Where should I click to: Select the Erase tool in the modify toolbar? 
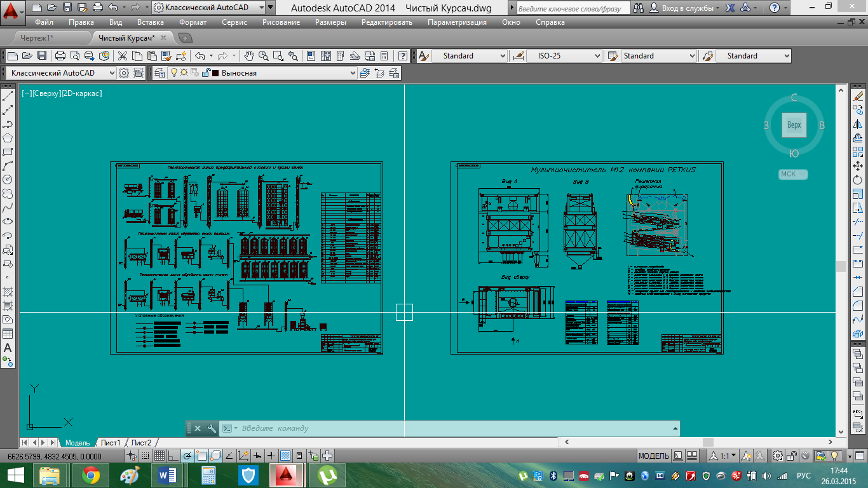click(858, 96)
